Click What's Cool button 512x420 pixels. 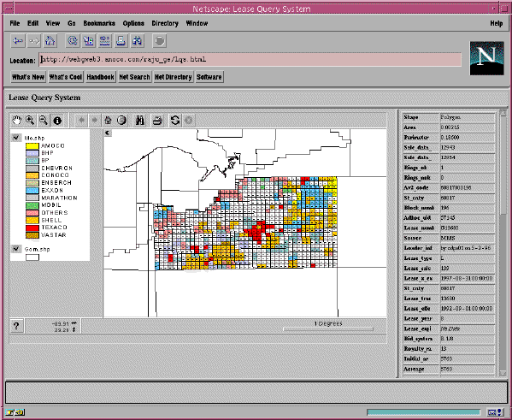66,77
